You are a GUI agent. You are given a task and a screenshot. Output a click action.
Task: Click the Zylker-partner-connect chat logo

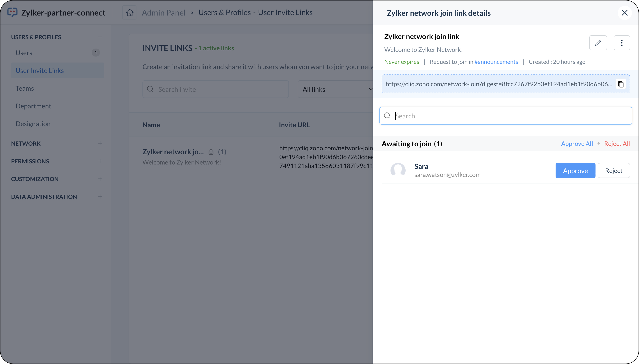12,12
